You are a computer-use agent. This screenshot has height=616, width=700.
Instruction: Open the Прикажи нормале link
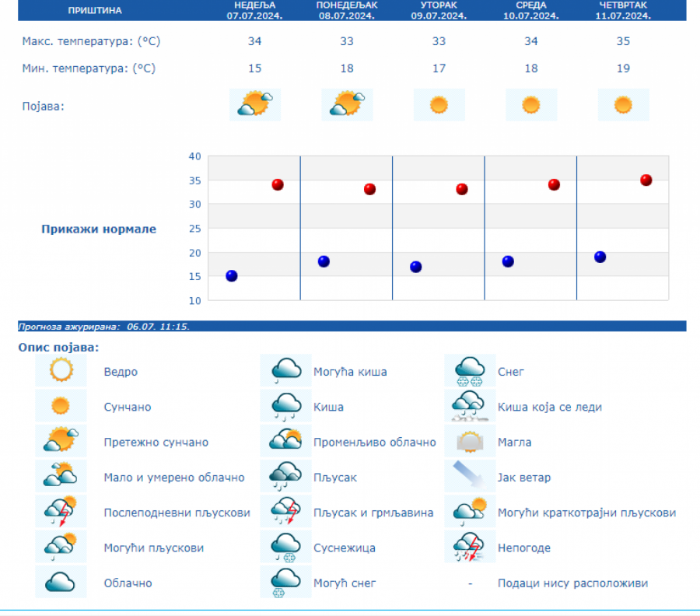[99, 229]
